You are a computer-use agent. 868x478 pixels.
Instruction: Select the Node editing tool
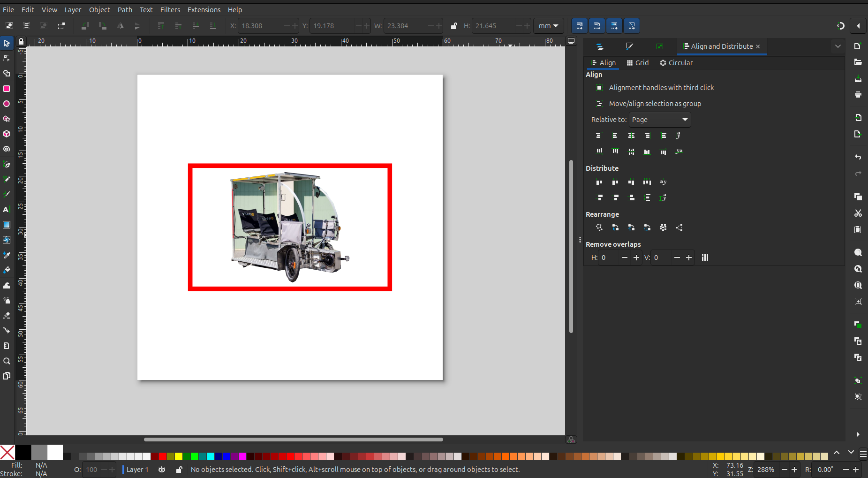click(7, 58)
